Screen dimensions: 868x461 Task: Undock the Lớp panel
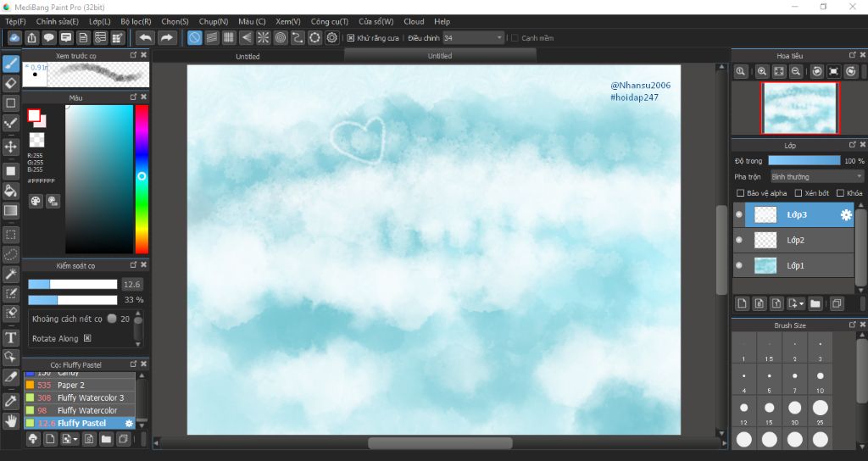tap(853, 145)
